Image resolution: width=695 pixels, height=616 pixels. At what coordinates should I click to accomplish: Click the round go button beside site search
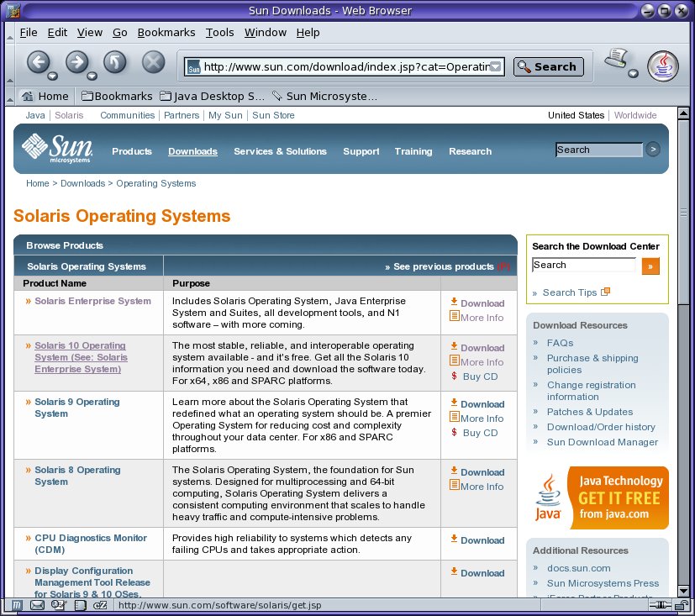(x=652, y=150)
